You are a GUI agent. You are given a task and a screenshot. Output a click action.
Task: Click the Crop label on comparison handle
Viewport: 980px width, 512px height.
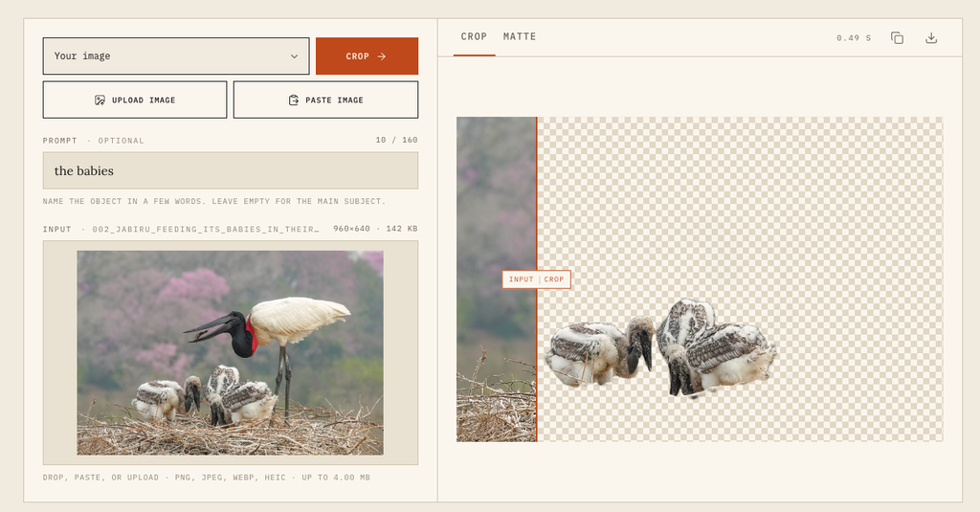point(554,279)
